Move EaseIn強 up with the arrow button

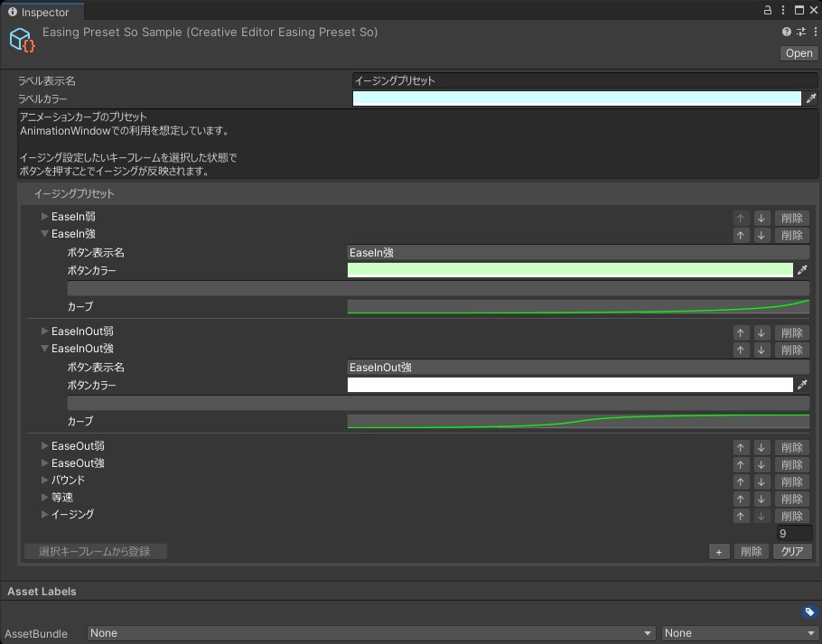tap(741, 235)
